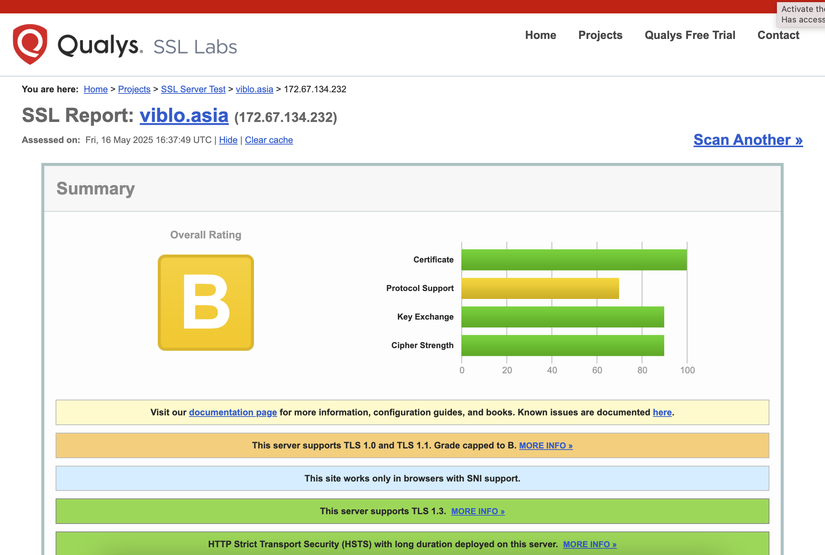The height and width of the screenshot is (555, 825).
Task: Click the Clear cache link
Action: [x=268, y=140]
